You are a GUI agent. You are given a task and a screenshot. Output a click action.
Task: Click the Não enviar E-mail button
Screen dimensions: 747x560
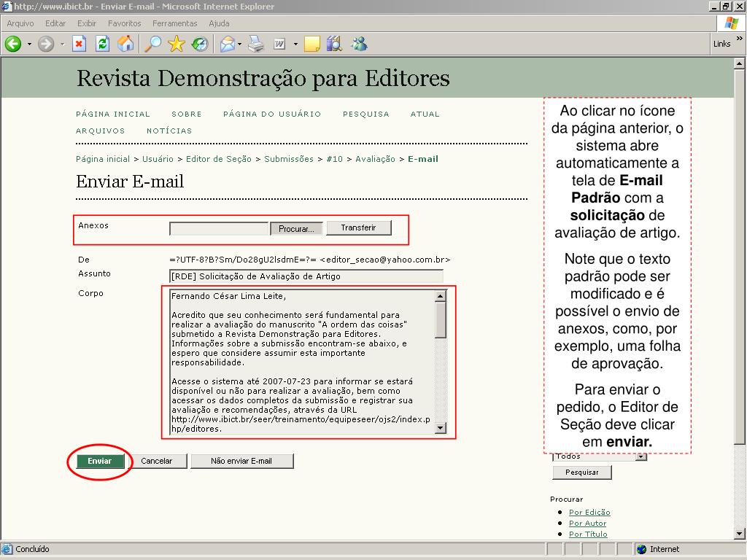point(241,461)
